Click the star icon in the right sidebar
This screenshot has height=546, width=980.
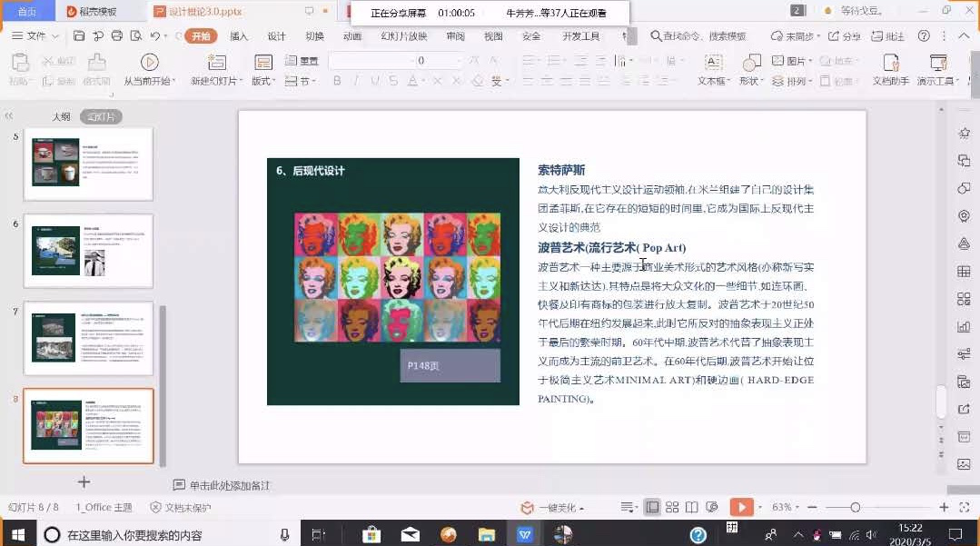click(964, 134)
